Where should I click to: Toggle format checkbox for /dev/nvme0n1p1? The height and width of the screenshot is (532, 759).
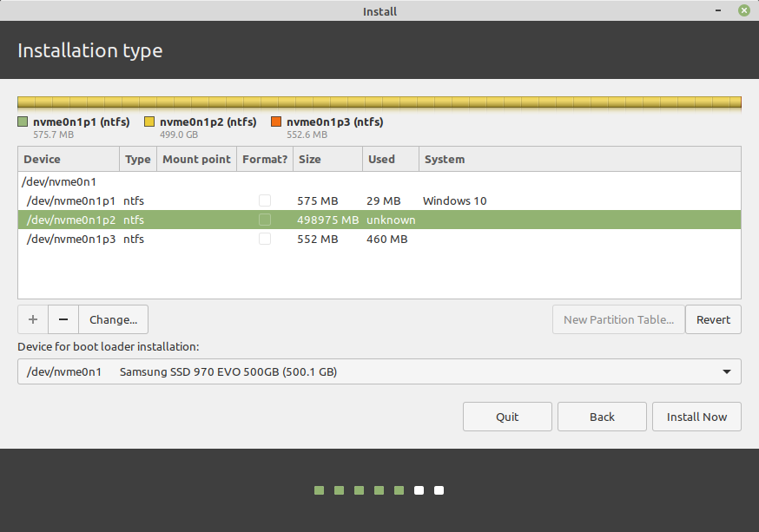click(x=265, y=200)
